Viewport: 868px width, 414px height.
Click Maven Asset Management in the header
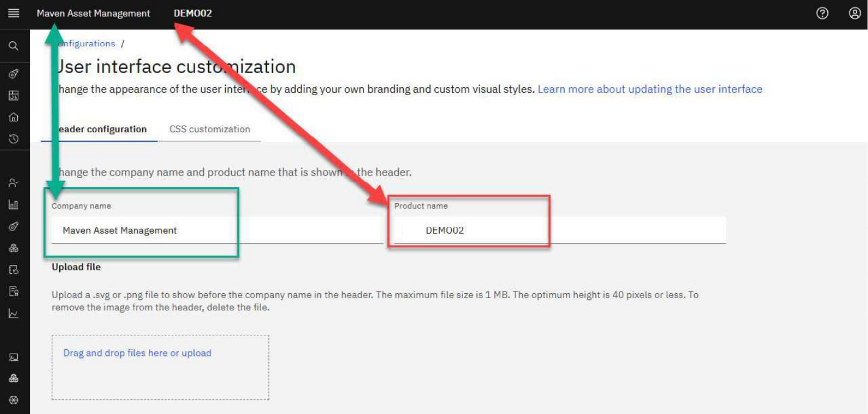point(93,13)
